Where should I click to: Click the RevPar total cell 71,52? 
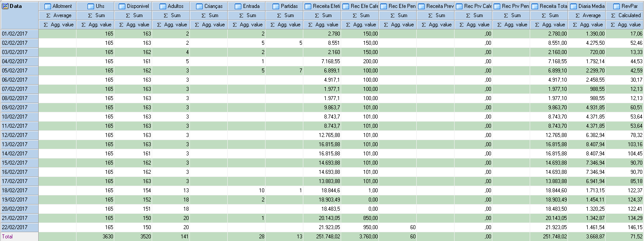(625, 237)
